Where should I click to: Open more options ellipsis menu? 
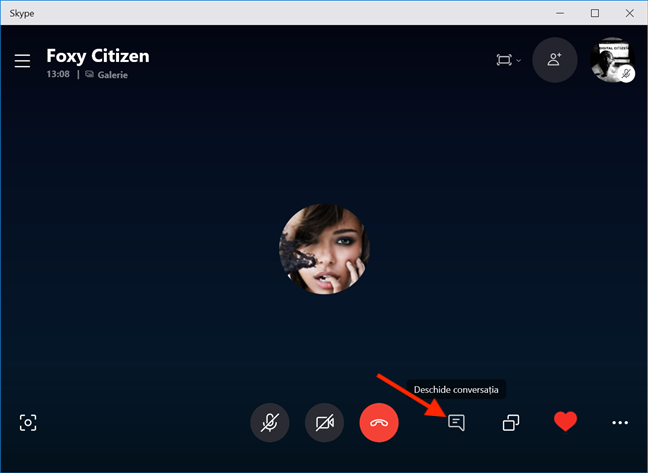coord(620,423)
